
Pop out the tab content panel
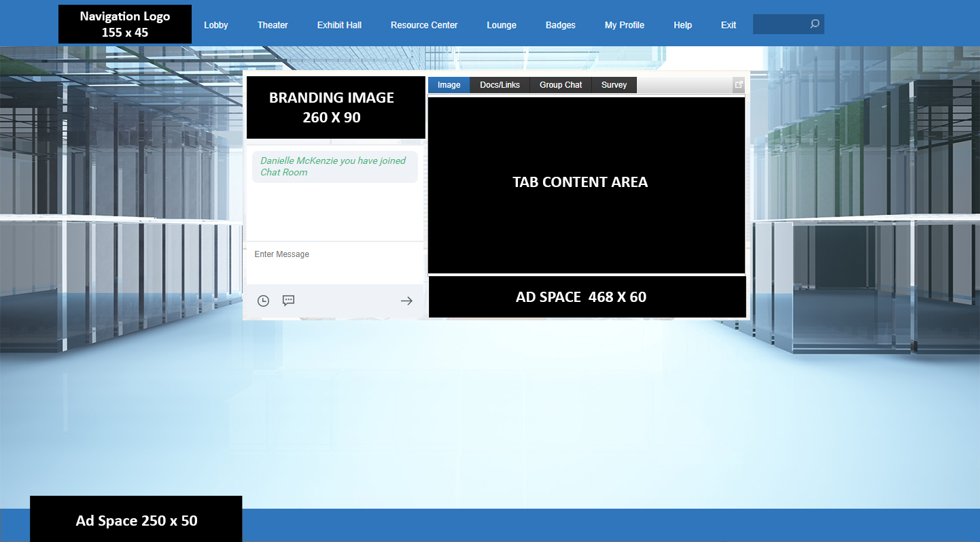pyautogui.click(x=739, y=85)
